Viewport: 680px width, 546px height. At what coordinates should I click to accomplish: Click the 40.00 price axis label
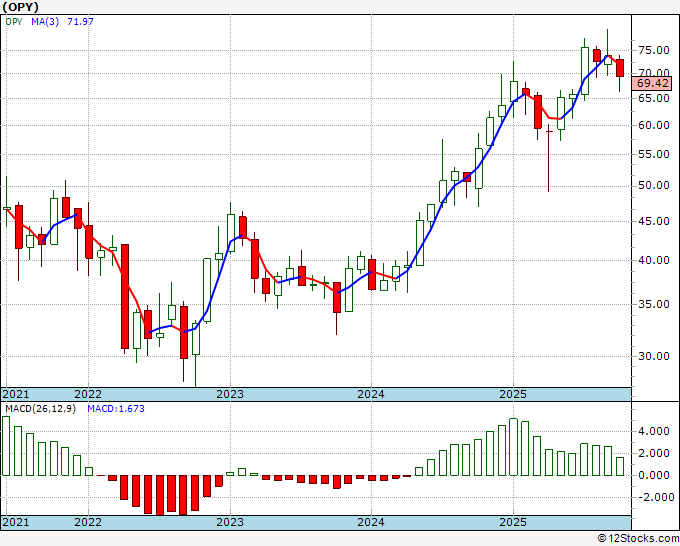point(654,260)
